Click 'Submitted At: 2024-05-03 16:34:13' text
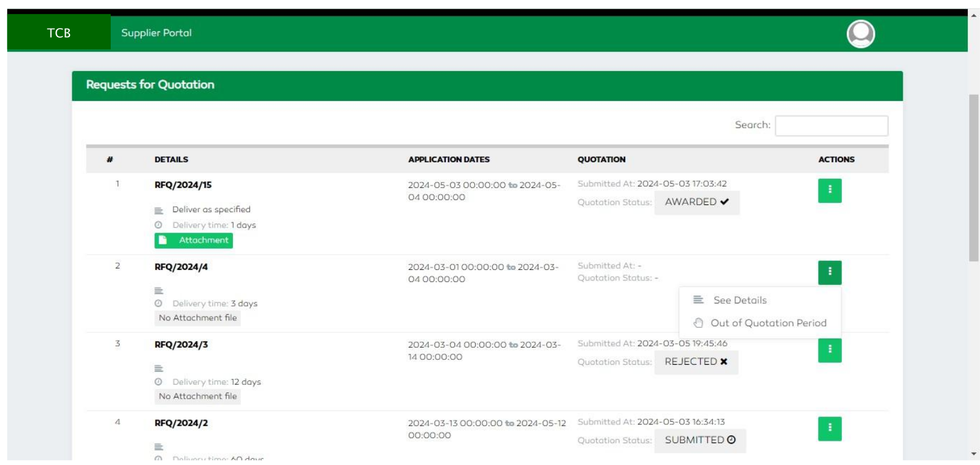 [651, 422]
